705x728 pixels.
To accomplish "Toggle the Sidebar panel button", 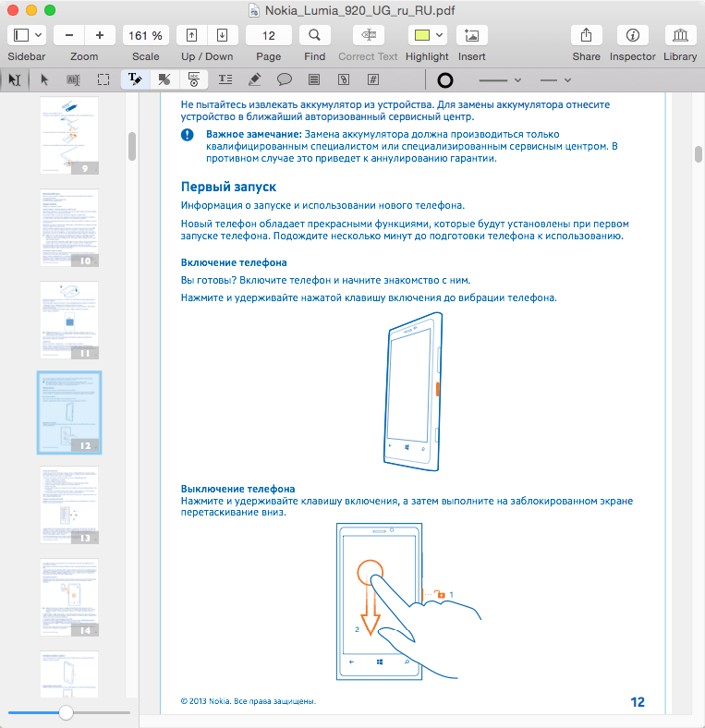I will (21, 35).
